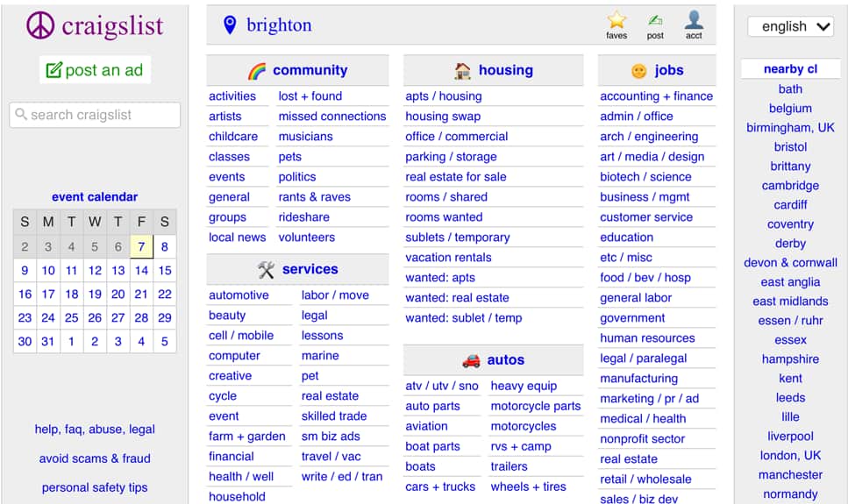Click the tools icon beside services
This screenshot has height=504, width=848.
pyautogui.click(x=266, y=269)
